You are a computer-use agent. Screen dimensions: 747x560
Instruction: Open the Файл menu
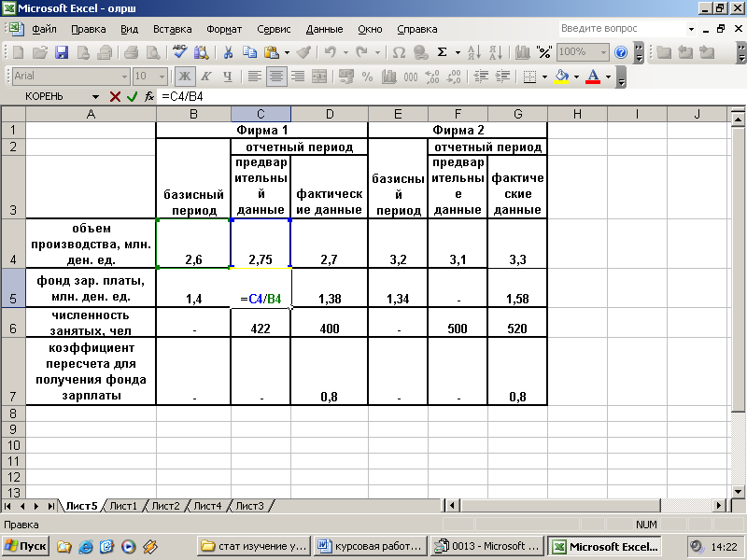pos(44,29)
